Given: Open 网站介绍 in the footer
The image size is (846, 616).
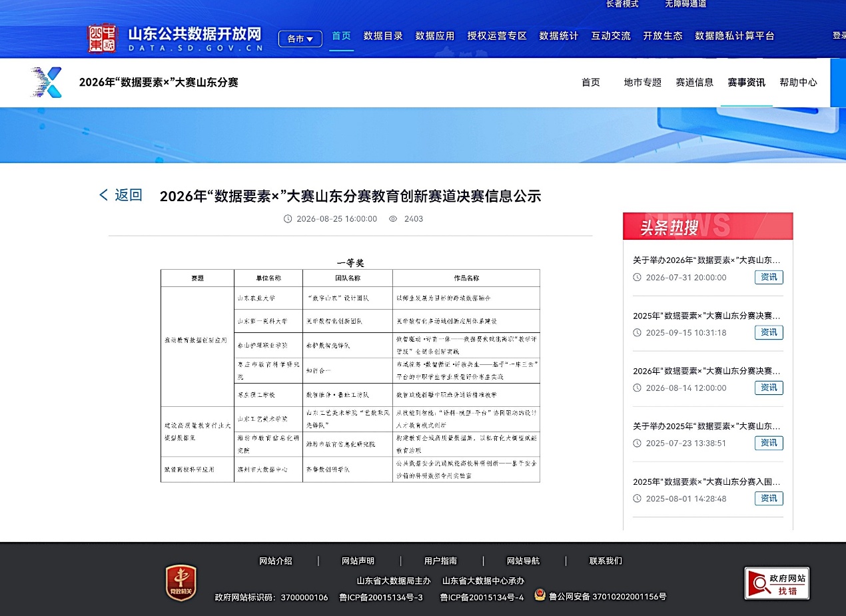Looking at the screenshot, I should point(276,561).
